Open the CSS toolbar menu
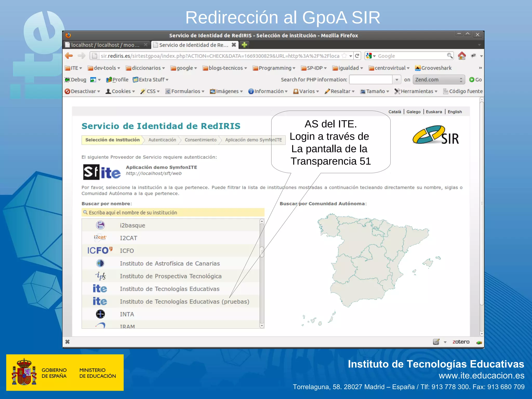This screenshot has height=399, width=532. (x=150, y=91)
